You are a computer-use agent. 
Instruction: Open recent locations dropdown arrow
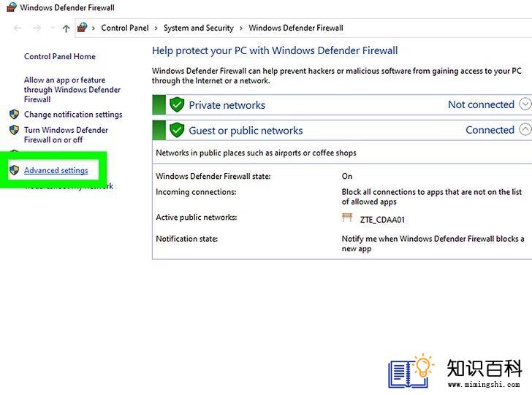(53, 28)
